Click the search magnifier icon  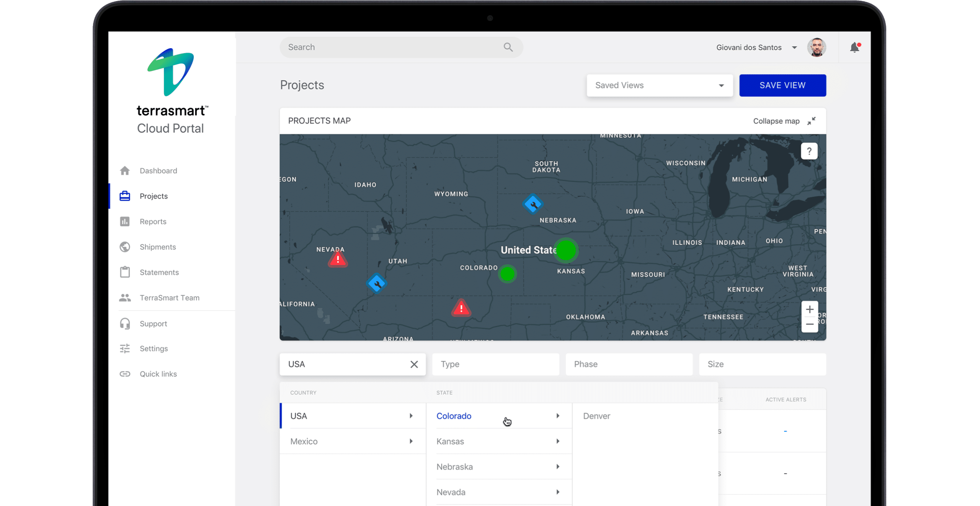508,47
